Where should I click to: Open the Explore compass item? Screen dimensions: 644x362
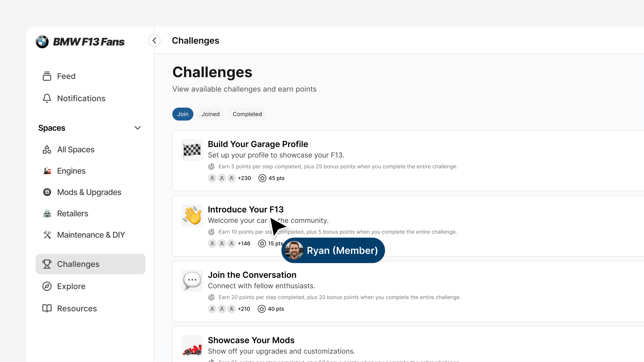click(x=71, y=286)
